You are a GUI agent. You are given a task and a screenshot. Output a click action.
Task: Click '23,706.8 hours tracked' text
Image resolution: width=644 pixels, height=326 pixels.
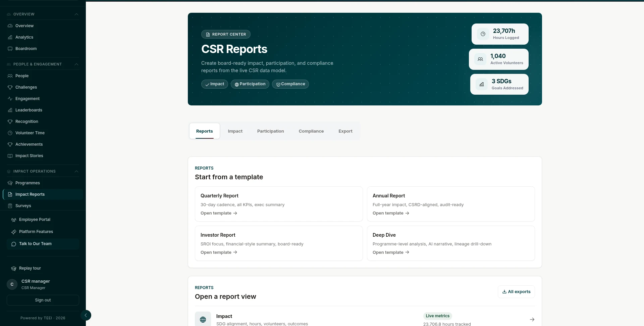coord(447,324)
